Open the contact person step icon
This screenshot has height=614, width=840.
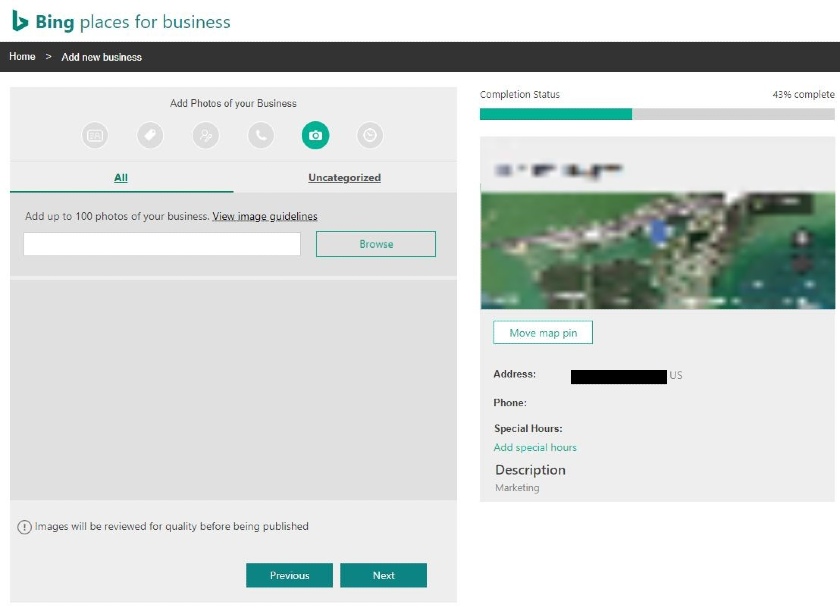tap(206, 136)
